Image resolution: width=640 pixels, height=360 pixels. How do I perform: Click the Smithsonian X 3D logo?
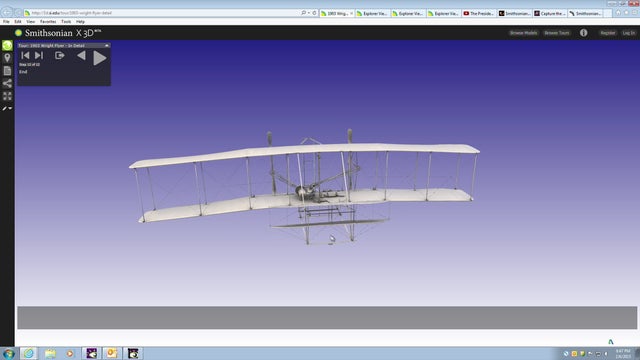(58, 33)
